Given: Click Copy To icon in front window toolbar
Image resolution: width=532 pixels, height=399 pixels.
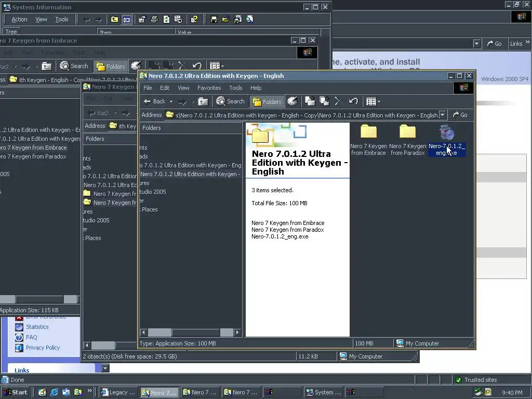Looking at the screenshot, I should (x=324, y=101).
